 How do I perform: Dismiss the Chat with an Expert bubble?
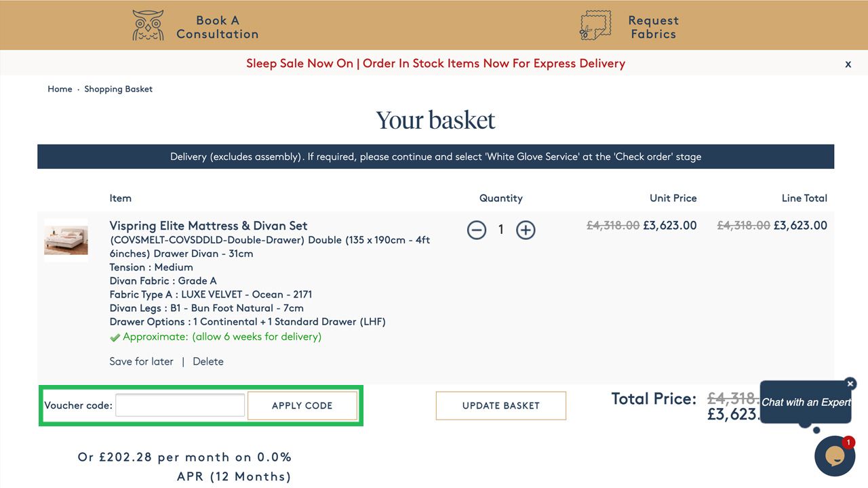point(850,384)
